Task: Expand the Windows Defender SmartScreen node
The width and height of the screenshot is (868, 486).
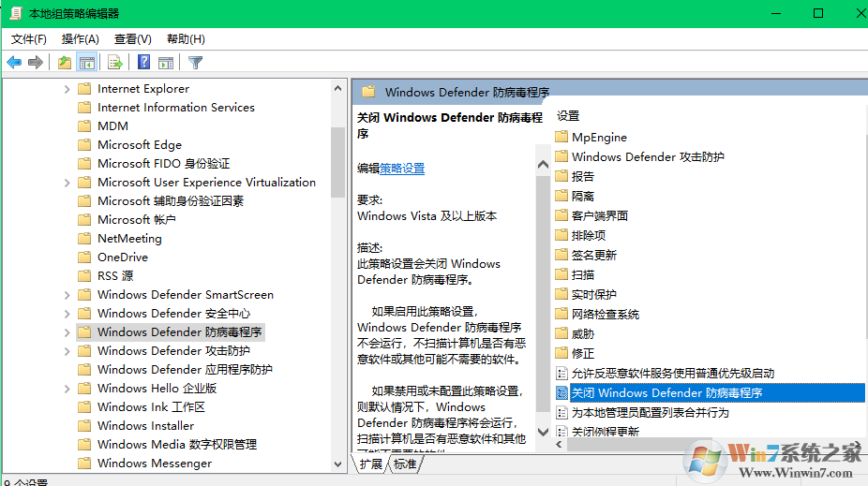Action: point(67,295)
